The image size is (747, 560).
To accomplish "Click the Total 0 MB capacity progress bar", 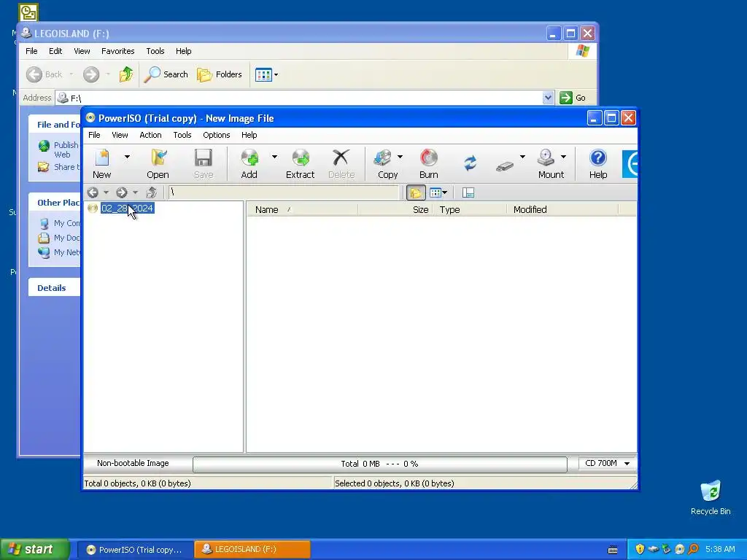I will 379,464.
